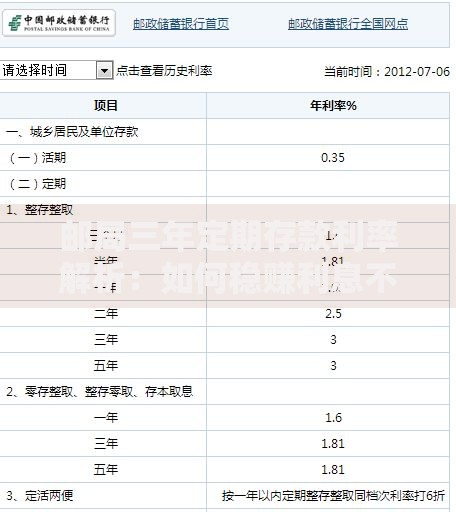Click 三年 term with rate 1.81
The height and width of the screenshot is (512, 456).
point(106,444)
